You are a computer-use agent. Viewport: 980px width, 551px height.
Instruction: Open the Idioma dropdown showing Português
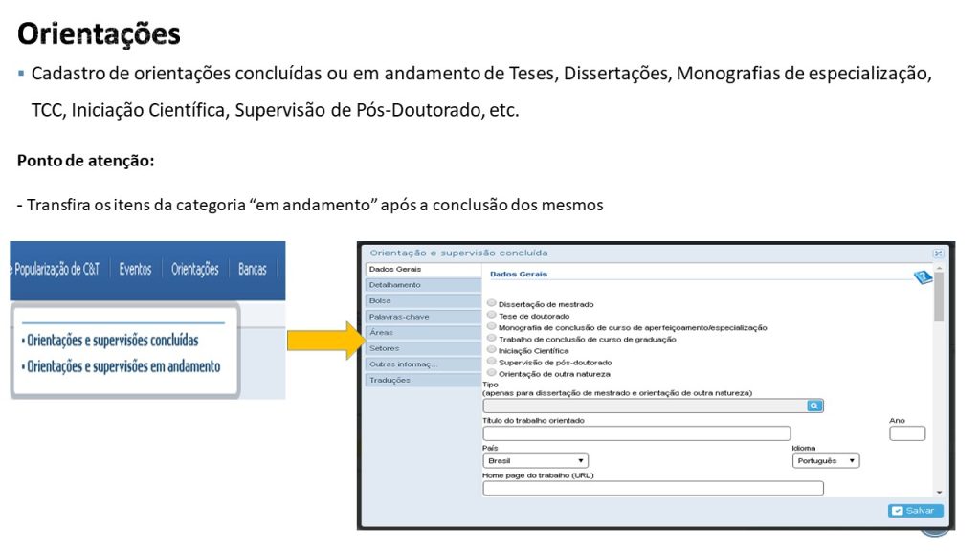click(826, 461)
